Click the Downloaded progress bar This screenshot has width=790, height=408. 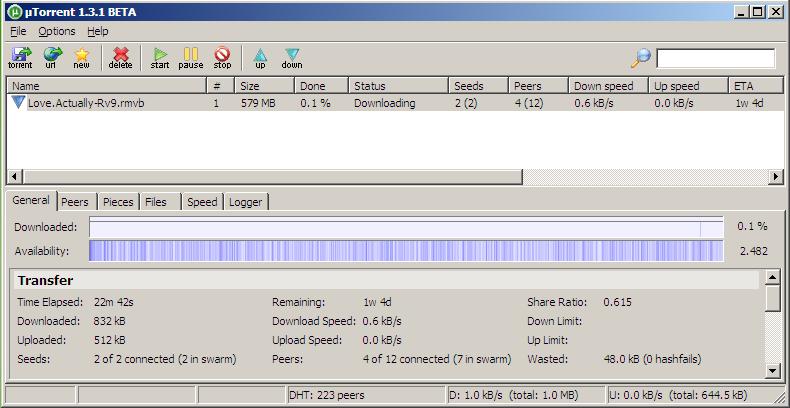coord(406,227)
